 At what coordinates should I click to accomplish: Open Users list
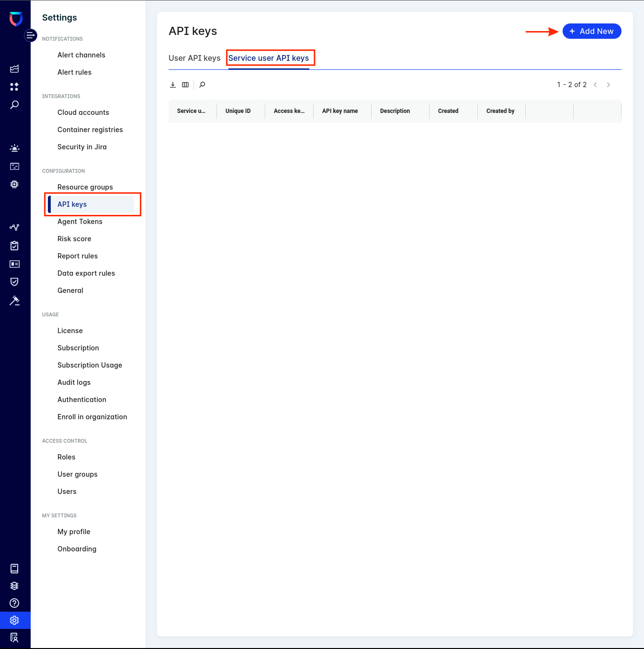click(67, 492)
